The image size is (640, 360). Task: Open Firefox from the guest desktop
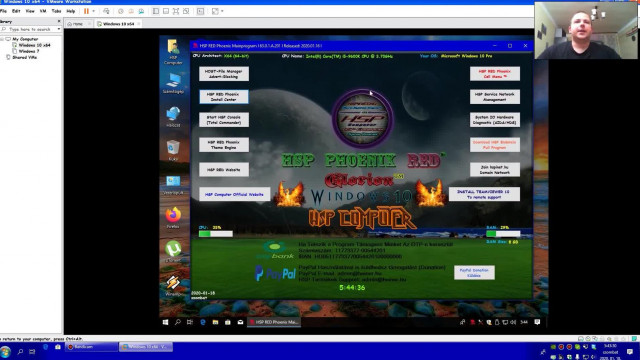[x=173, y=215]
